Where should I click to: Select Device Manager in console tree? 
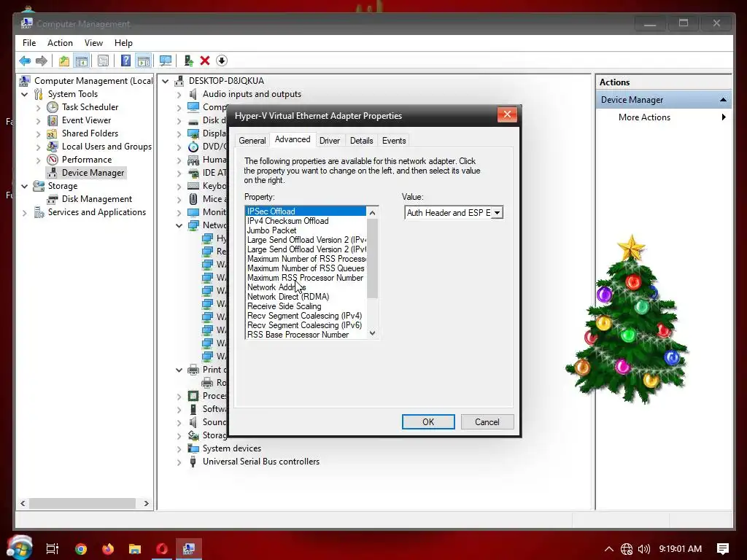tap(93, 173)
